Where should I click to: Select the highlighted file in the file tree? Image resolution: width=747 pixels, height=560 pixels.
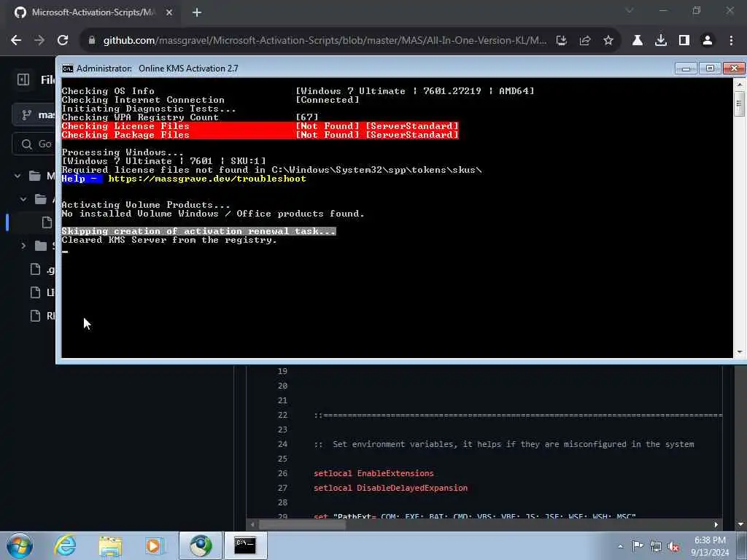[x=47, y=222]
